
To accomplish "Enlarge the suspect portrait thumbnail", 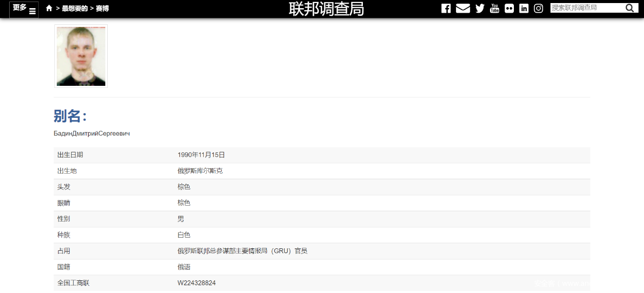I will pyautogui.click(x=81, y=56).
